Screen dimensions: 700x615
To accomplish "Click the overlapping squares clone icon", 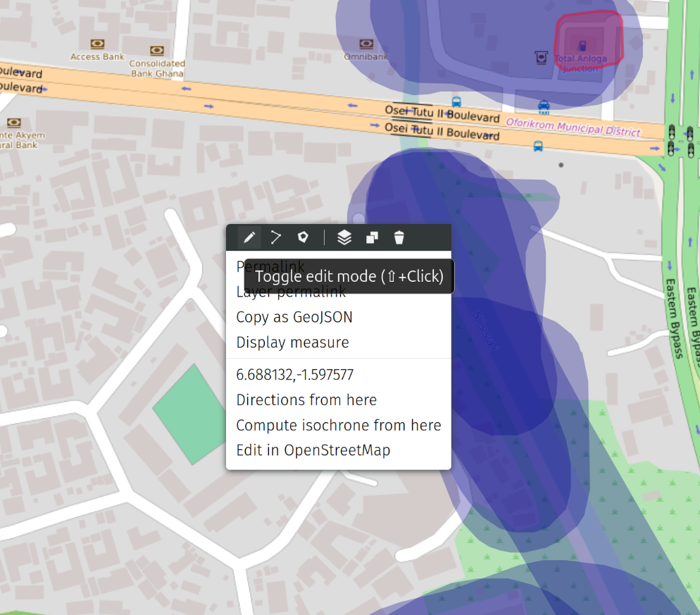I will click(372, 237).
